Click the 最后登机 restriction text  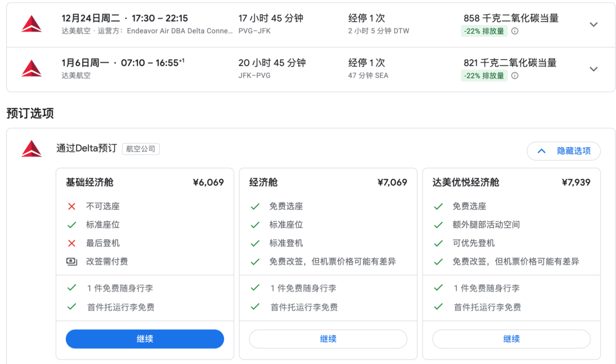103,243
